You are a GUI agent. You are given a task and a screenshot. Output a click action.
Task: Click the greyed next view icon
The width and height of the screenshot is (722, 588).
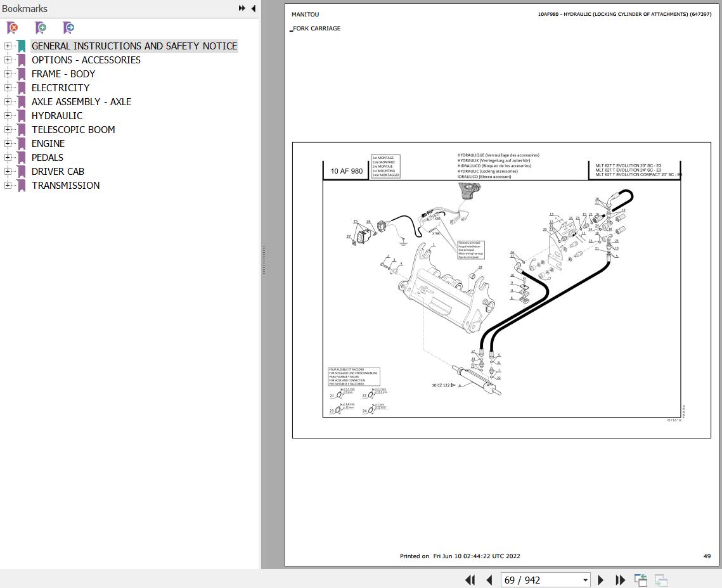click(661, 580)
